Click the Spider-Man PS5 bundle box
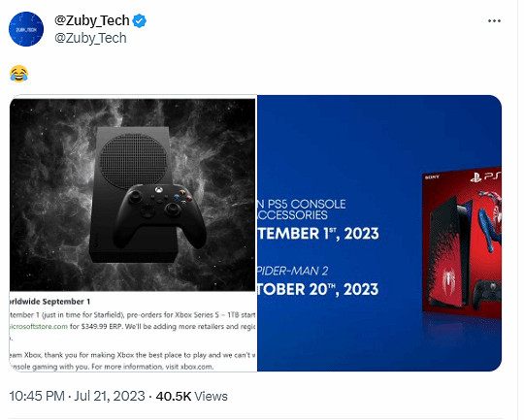The width and height of the screenshot is (524, 420). point(462,242)
